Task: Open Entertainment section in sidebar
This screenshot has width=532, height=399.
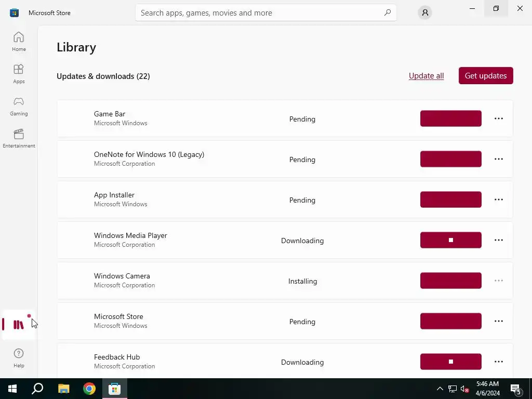Action: tap(19, 138)
